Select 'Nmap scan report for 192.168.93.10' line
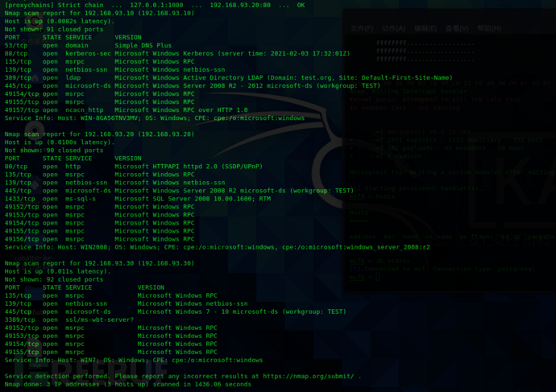This screenshot has width=556, height=392. pos(99,13)
